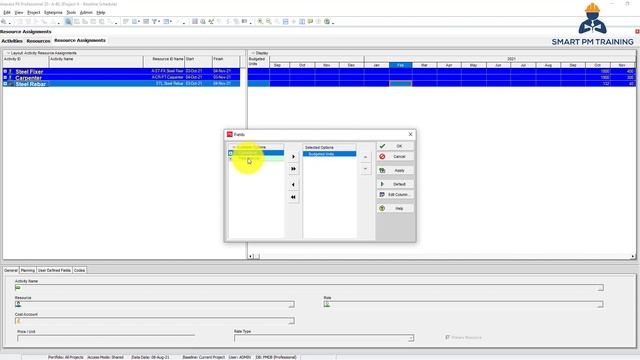Move selected field right with single arrow
Image resolution: width=640 pixels, height=360 pixels.
coord(293,157)
